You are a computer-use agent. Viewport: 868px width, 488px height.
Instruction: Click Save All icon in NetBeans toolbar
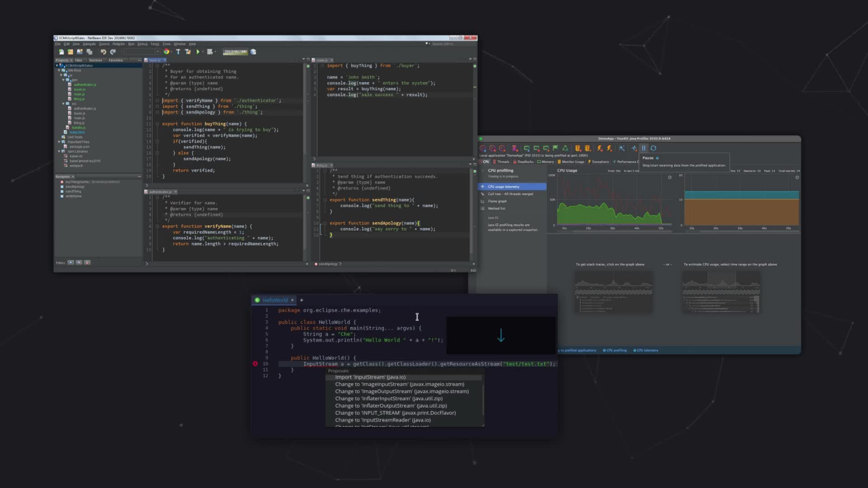(89, 52)
